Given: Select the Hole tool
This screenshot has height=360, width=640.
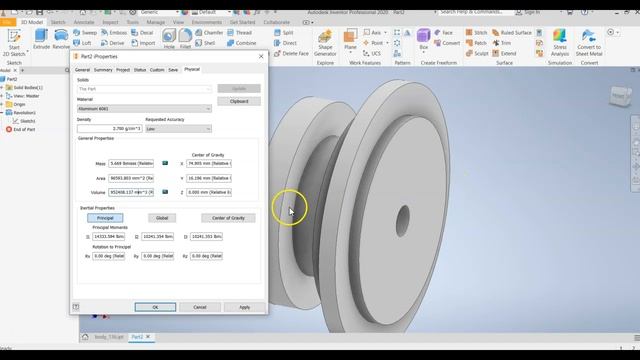Looking at the screenshot, I should [x=169, y=39].
